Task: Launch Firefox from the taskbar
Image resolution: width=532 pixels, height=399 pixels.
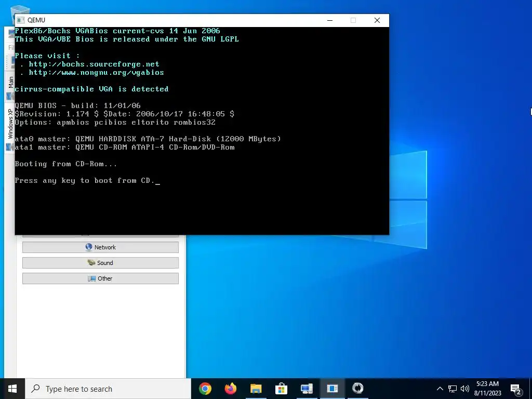Action: tap(231, 389)
